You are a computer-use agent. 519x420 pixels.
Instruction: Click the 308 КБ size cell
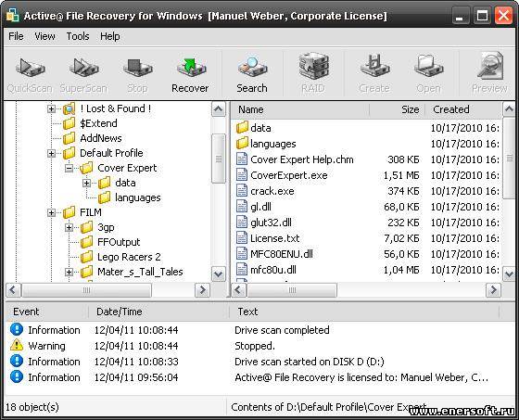coord(403,159)
